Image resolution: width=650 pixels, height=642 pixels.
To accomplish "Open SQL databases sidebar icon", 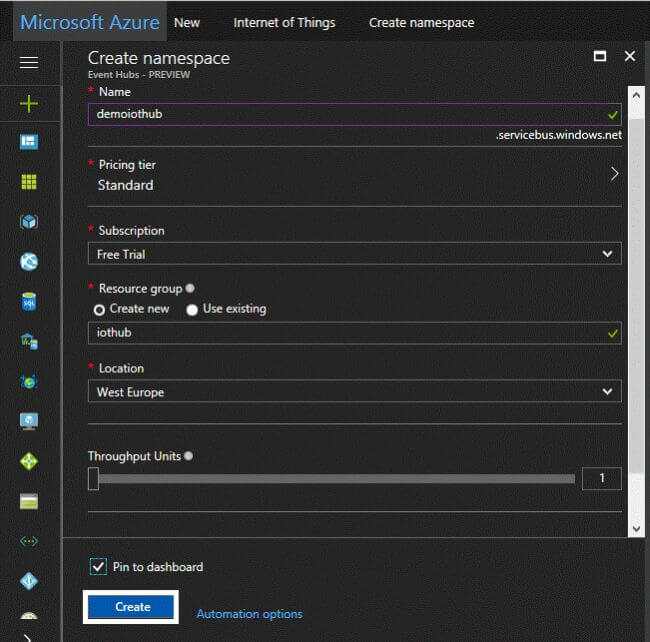I will click(x=29, y=301).
